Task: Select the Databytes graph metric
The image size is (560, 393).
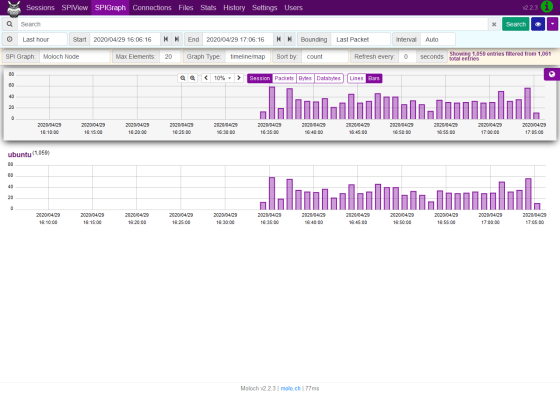Action: 329,78
